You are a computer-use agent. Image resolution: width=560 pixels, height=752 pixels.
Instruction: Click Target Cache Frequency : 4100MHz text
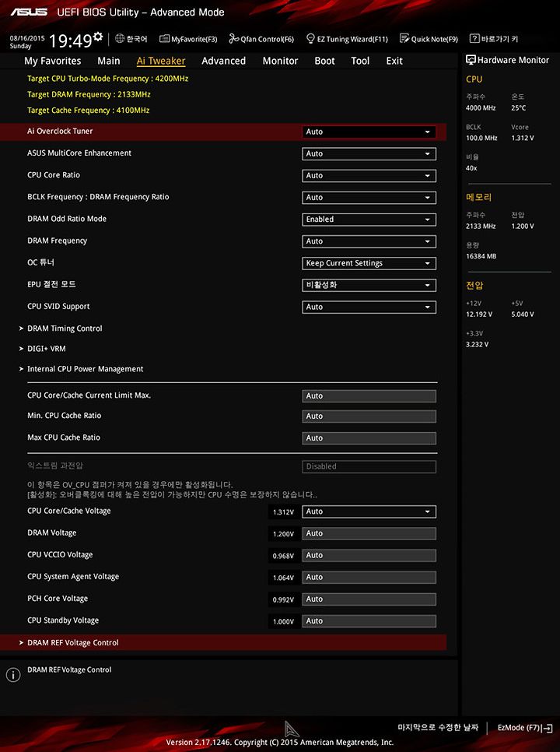(89, 110)
